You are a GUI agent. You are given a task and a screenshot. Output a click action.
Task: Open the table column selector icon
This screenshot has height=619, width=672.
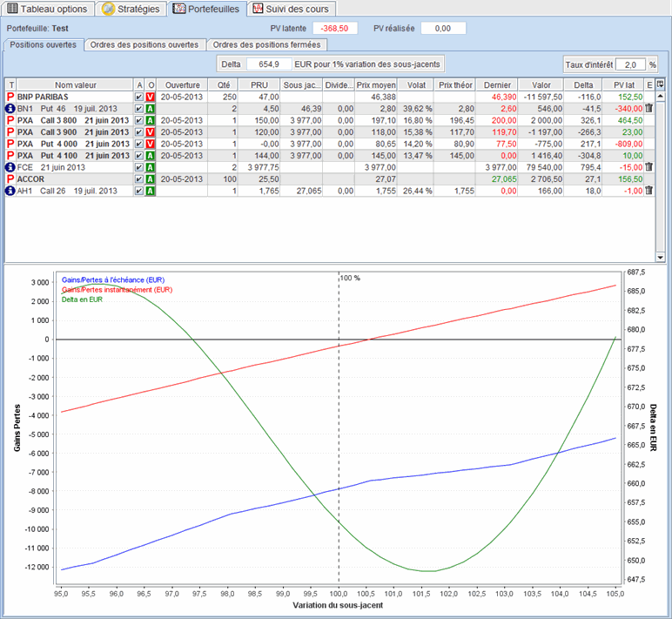click(x=660, y=84)
